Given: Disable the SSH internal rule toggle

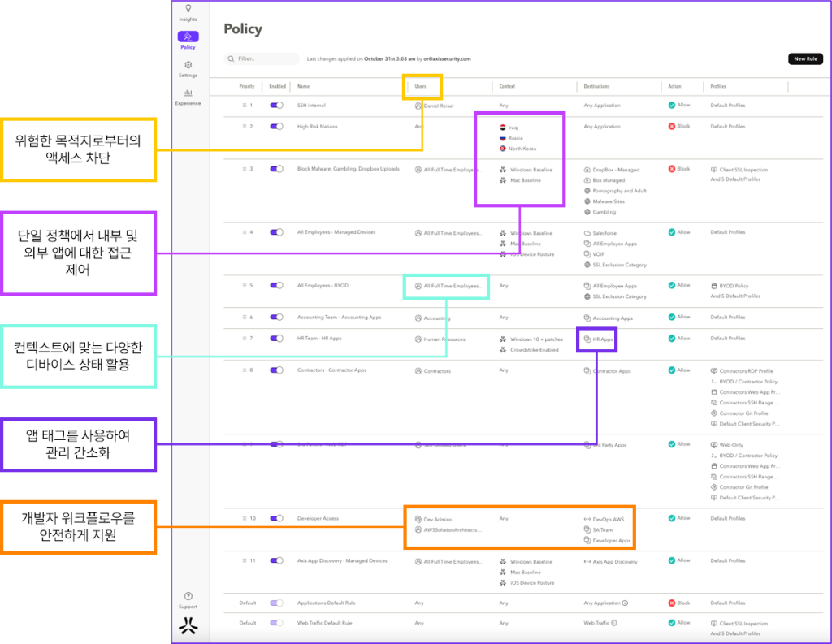Looking at the screenshot, I should click(x=276, y=106).
